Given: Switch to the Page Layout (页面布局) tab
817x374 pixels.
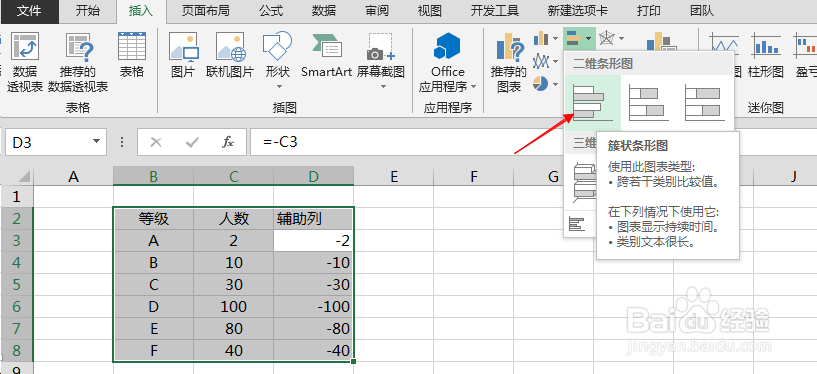Looking at the screenshot, I should click(x=205, y=10).
